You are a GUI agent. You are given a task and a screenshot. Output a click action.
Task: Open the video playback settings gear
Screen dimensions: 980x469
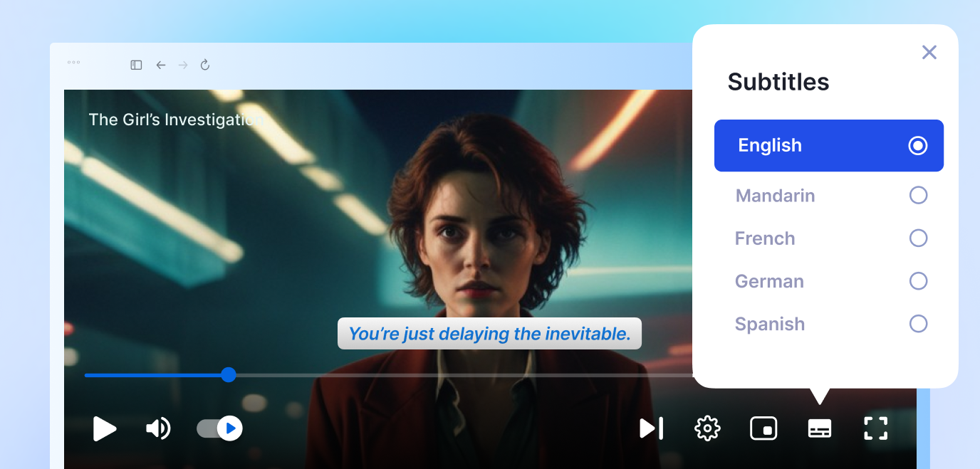pyautogui.click(x=707, y=428)
